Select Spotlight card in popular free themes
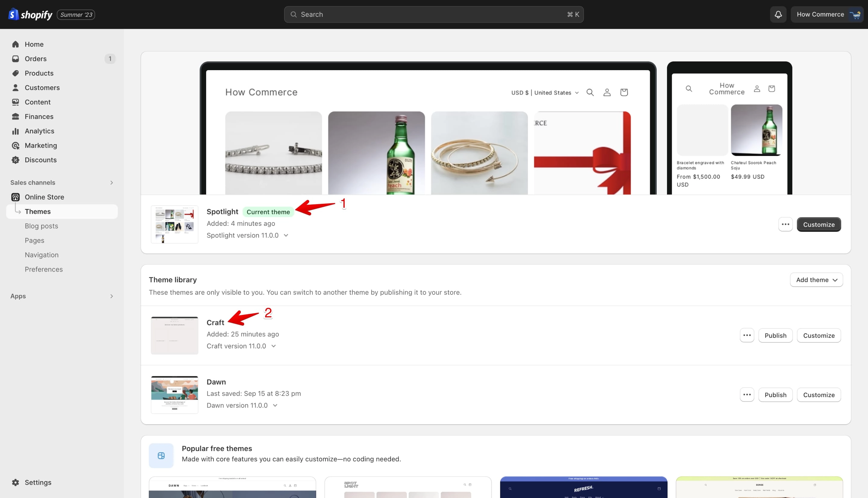 [x=408, y=487]
